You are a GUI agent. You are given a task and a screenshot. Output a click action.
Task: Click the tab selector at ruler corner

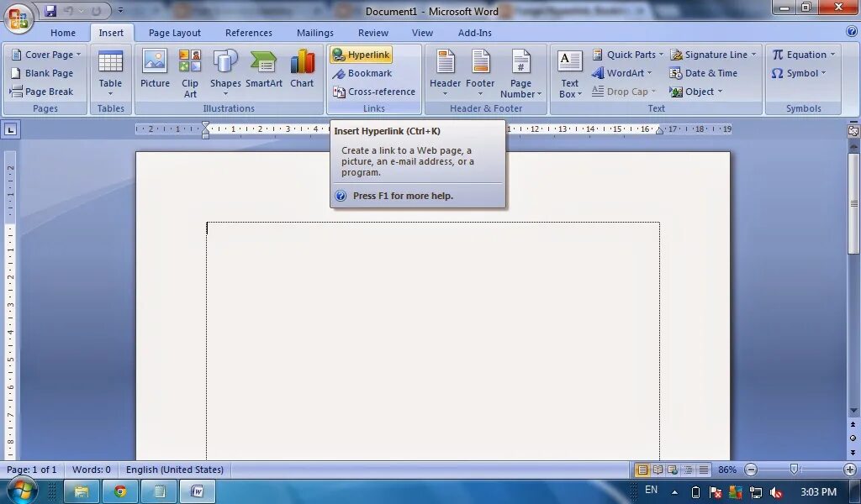click(11, 129)
